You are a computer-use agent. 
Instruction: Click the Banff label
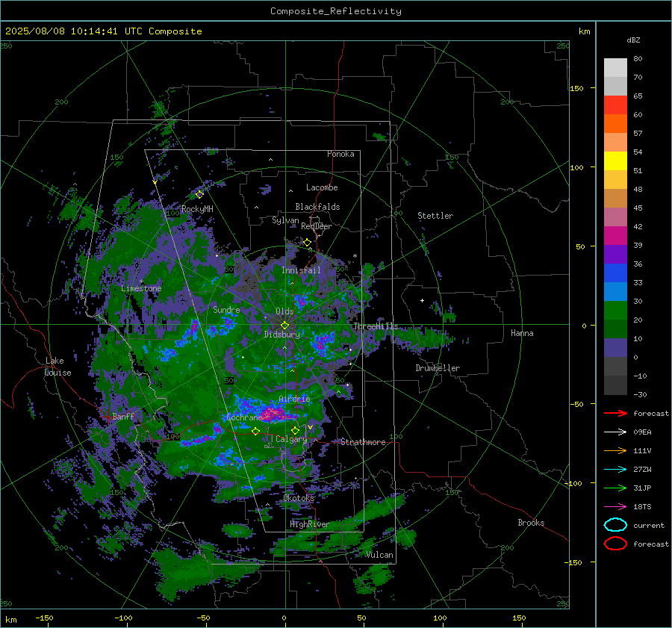123,416
